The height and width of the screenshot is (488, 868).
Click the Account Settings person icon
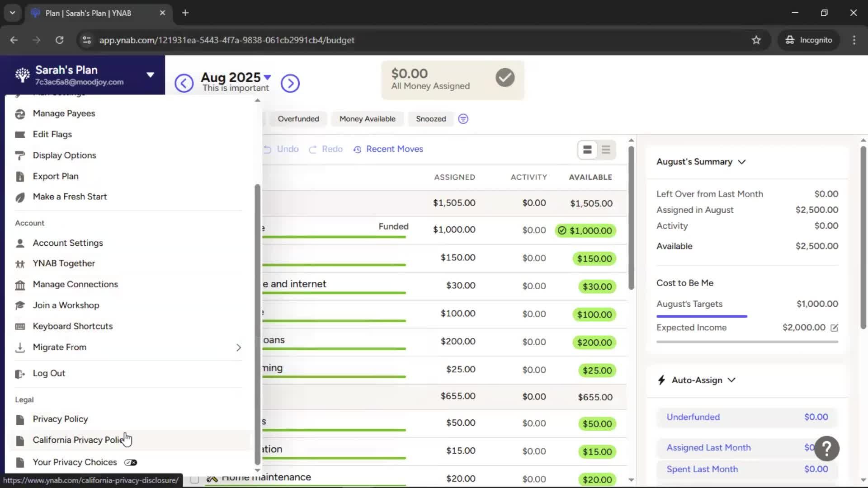[20, 244]
